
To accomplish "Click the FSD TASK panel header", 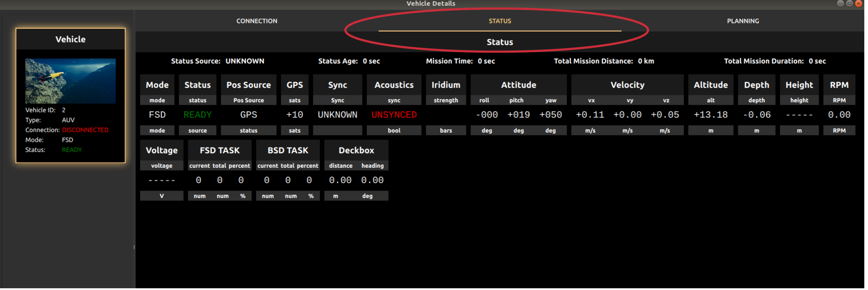I will tap(220, 151).
